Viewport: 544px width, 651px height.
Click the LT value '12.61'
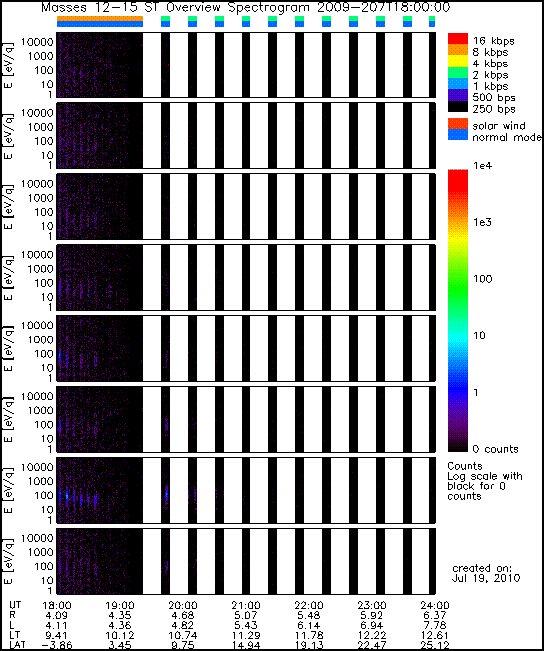(x=434, y=635)
